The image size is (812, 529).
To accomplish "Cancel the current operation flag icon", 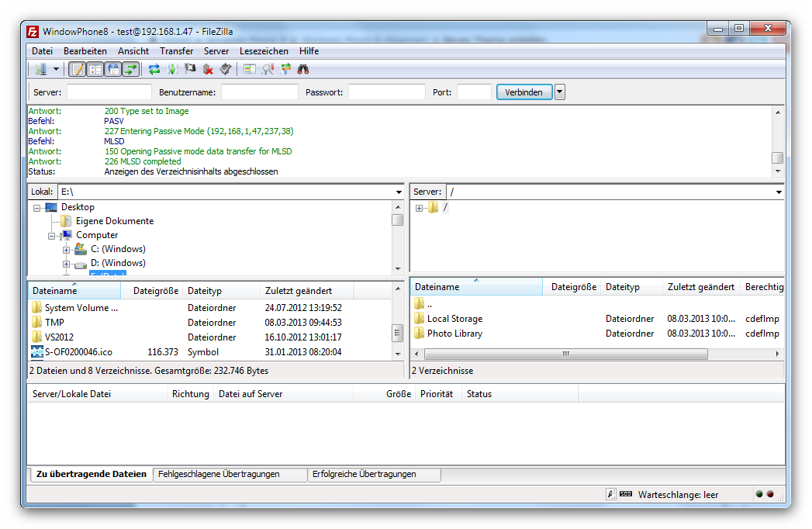I will pos(190,69).
